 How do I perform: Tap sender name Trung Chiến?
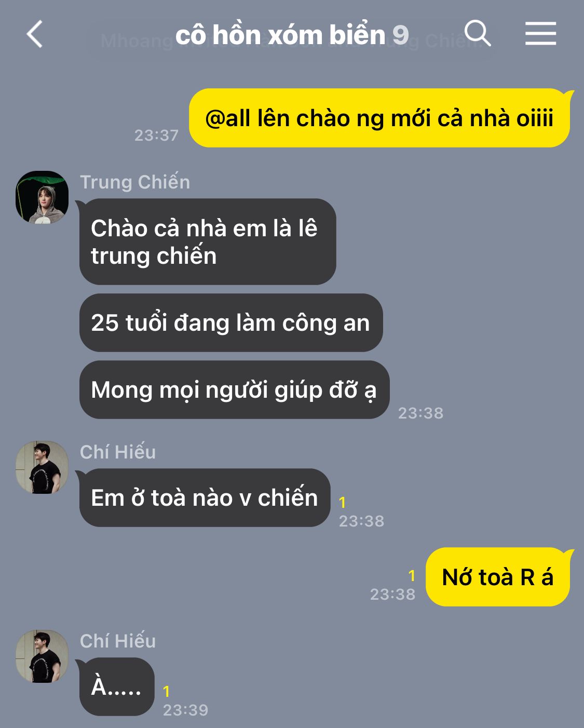point(135,182)
